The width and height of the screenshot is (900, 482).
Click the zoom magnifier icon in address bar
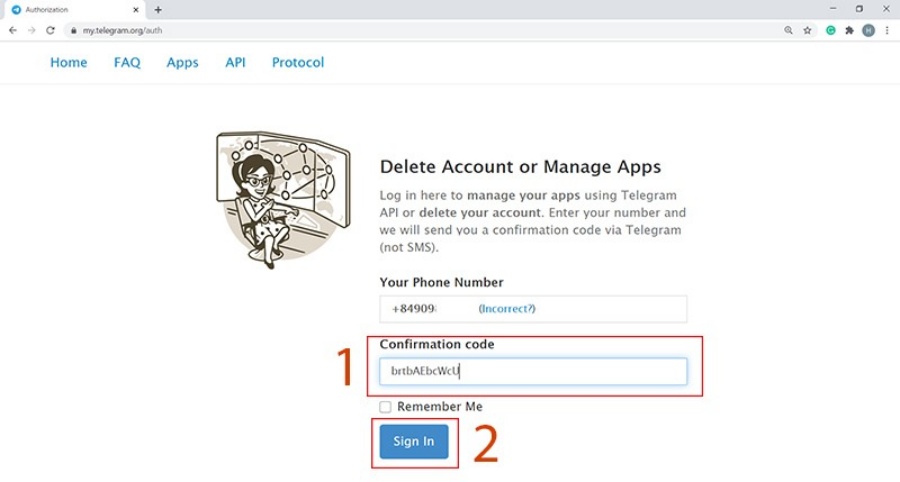pos(789,30)
